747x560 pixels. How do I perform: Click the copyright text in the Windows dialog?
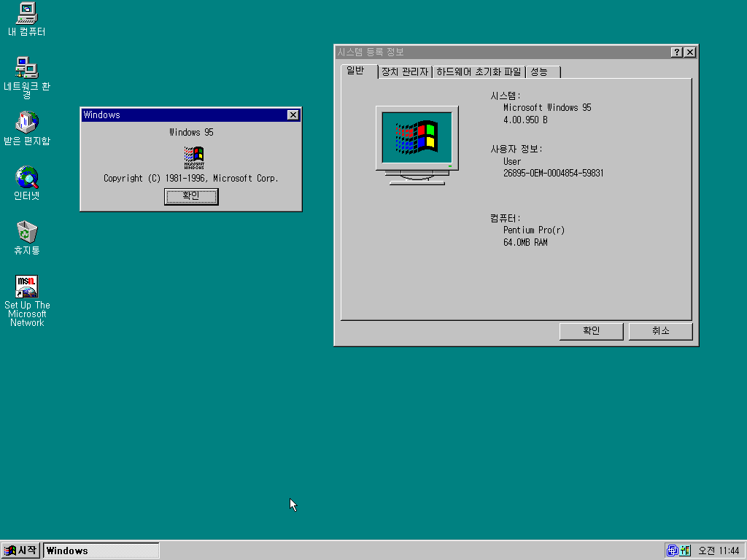point(191,178)
